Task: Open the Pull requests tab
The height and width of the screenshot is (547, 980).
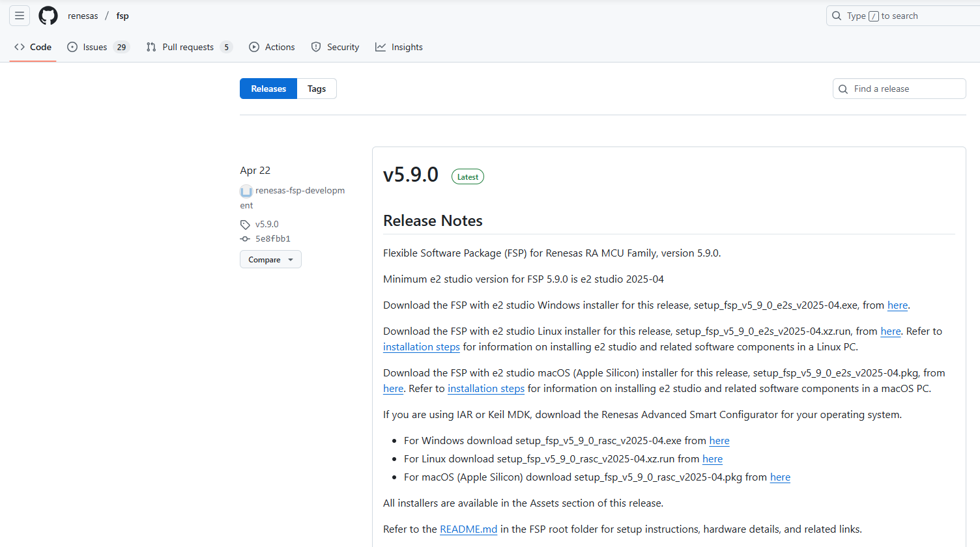Action: [x=189, y=47]
